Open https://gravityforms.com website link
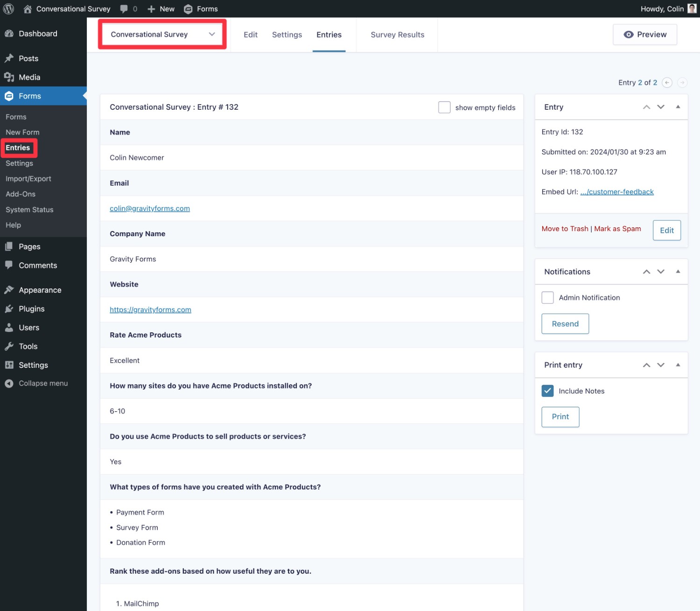 click(150, 310)
